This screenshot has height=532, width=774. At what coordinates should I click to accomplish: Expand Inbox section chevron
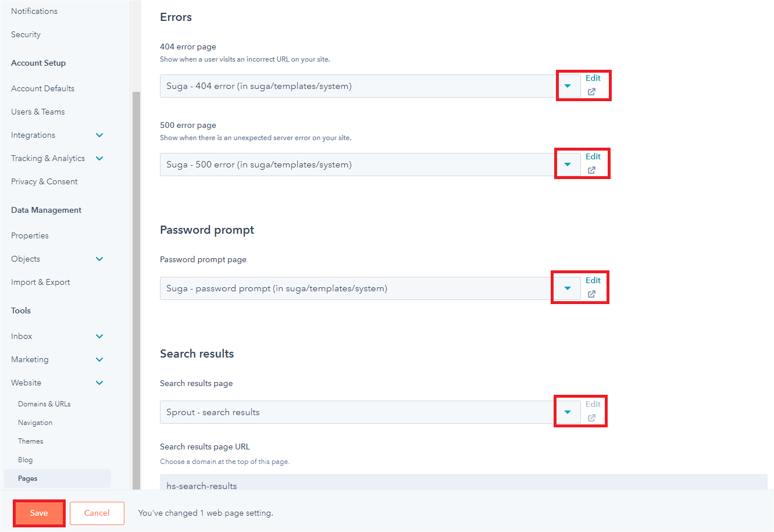(99, 337)
